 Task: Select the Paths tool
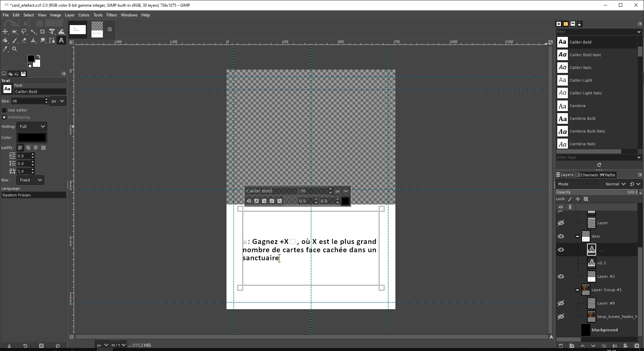[52, 40]
